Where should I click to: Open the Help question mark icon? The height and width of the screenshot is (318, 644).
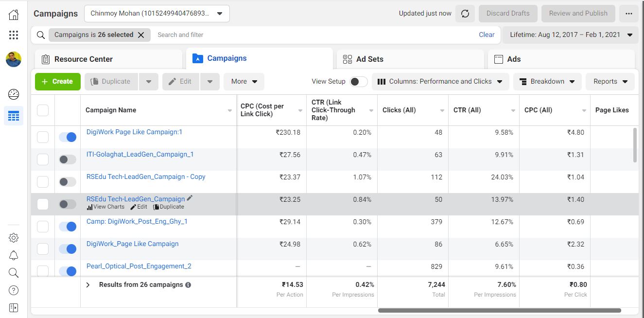coord(14,290)
